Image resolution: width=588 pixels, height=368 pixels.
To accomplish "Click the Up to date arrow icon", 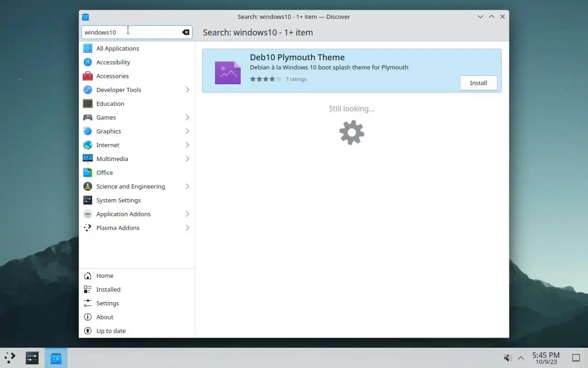I will click(x=88, y=331).
